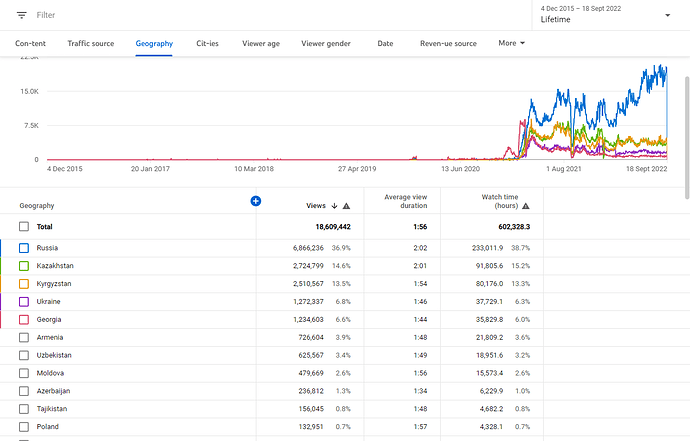Check the Poland checkbox

coord(24,427)
